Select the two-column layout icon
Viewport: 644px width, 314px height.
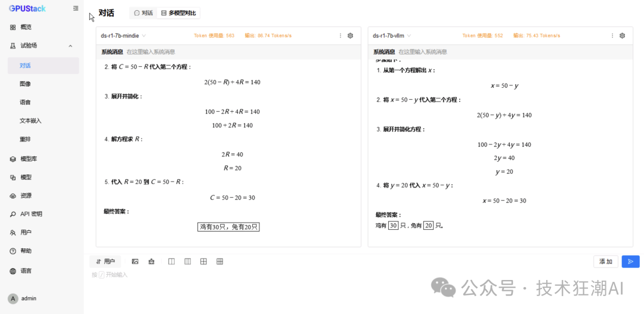172,261
